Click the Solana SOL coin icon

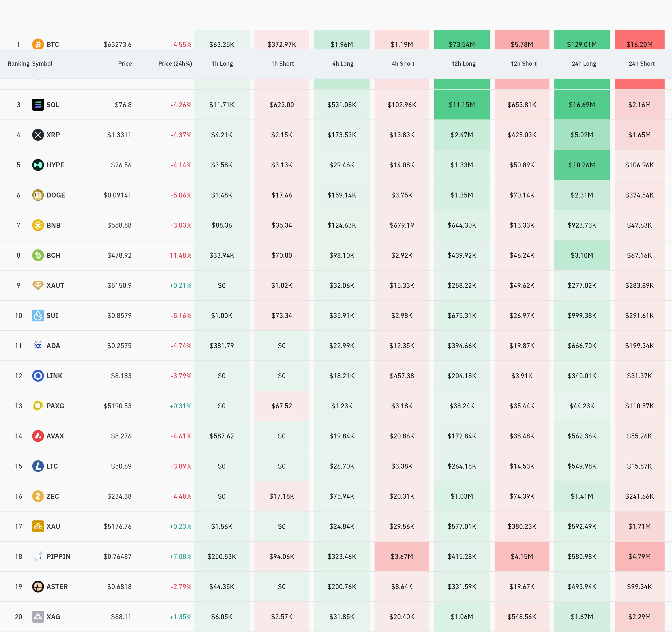[38, 105]
